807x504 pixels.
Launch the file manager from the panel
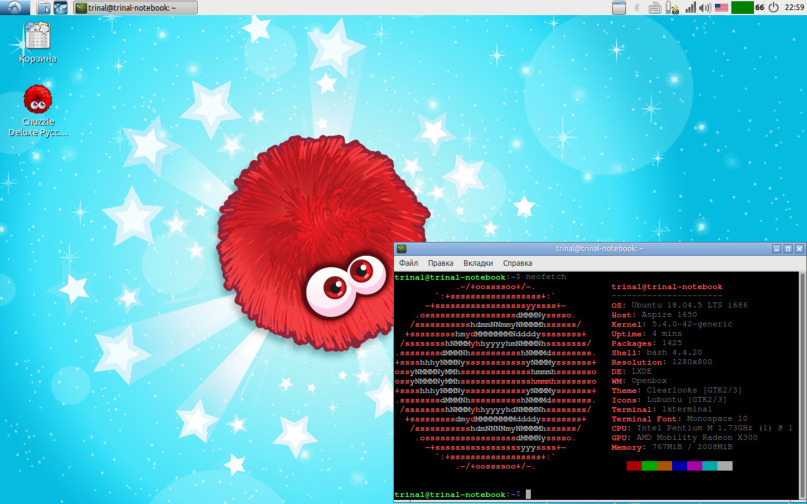pyautogui.click(x=44, y=8)
